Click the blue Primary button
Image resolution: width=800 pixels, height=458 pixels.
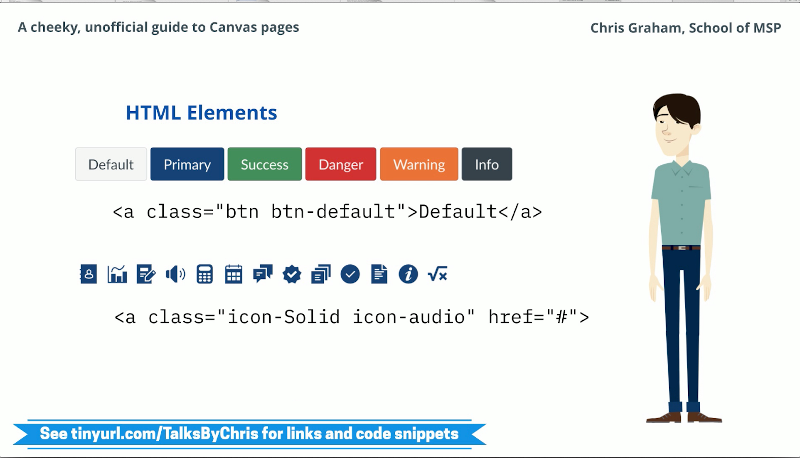(187, 165)
